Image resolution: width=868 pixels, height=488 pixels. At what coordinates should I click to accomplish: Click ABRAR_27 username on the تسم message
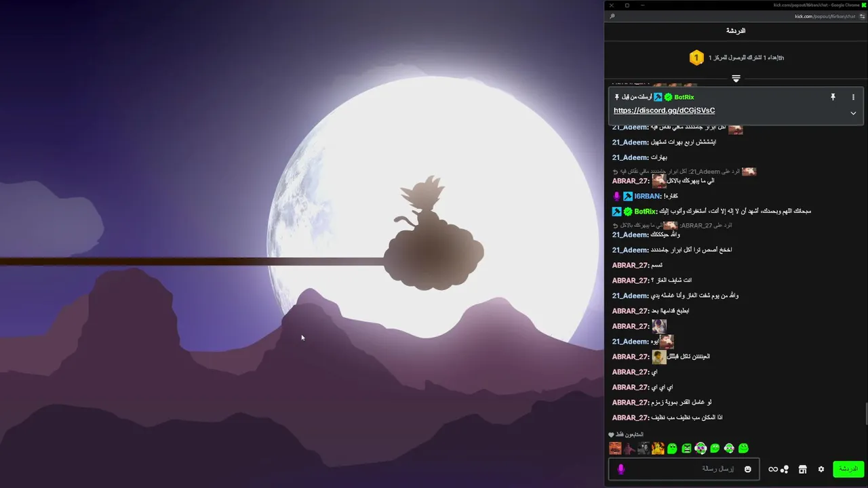tap(631, 265)
